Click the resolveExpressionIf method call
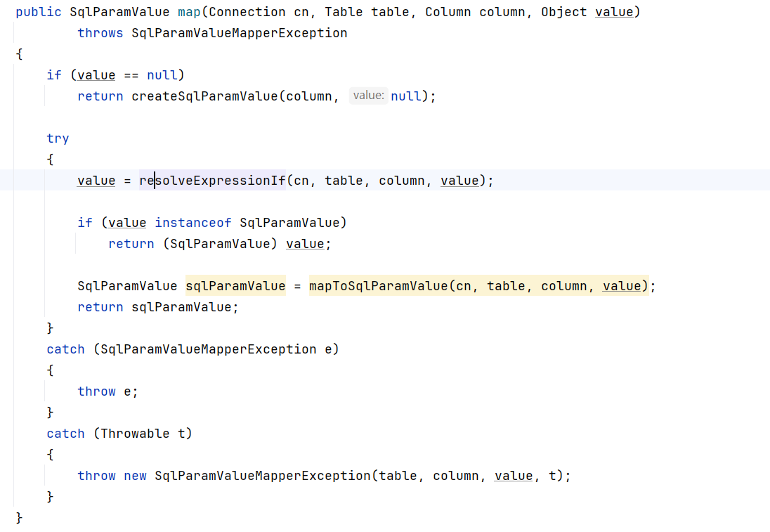770x532 pixels. coord(212,181)
